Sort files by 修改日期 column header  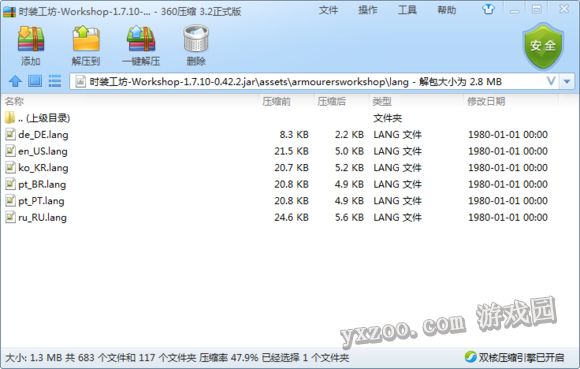pos(486,101)
